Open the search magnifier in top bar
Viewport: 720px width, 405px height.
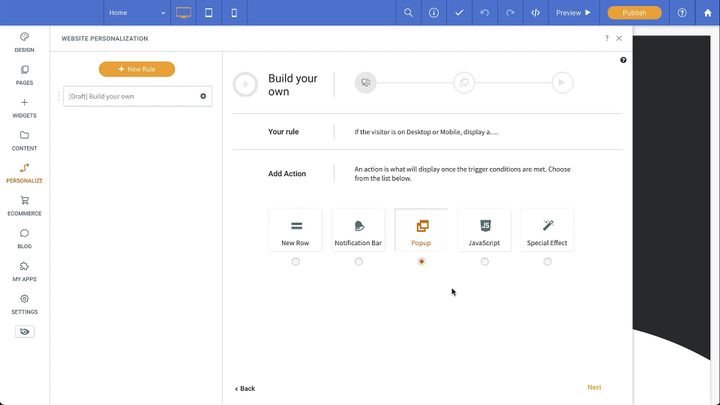[408, 13]
